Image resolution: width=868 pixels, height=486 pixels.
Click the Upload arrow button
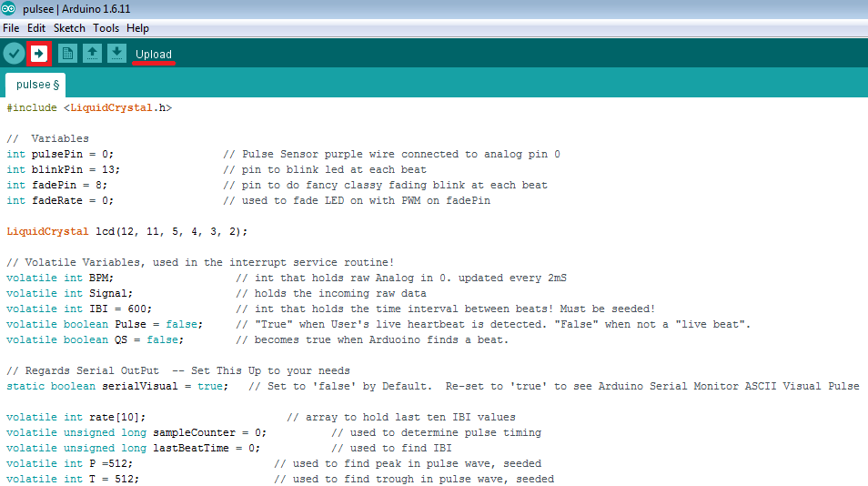click(39, 54)
